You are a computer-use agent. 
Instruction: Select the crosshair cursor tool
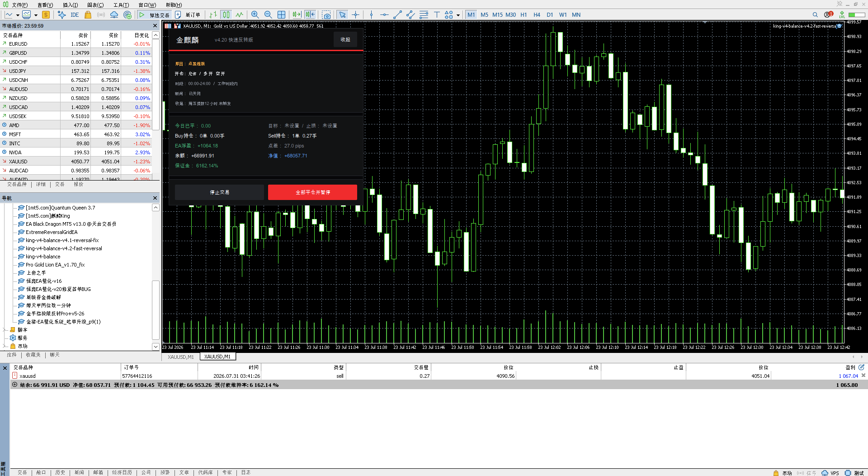[x=356, y=15]
